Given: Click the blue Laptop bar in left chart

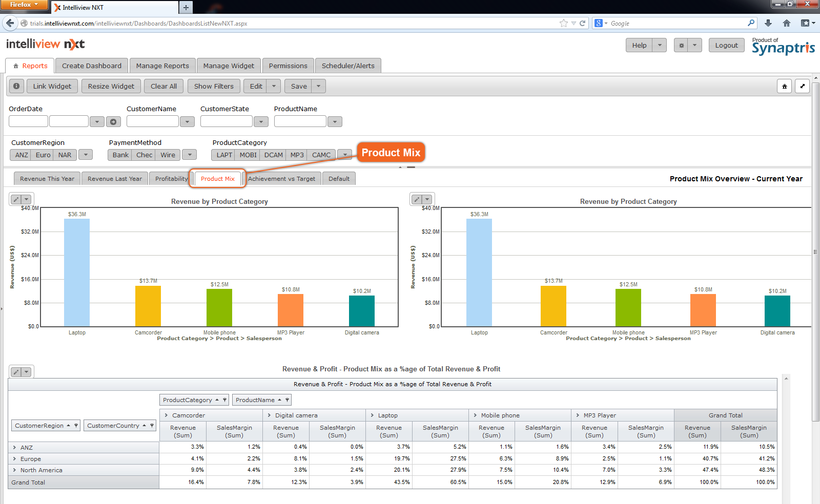Looking at the screenshot, I should pos(77,272).
